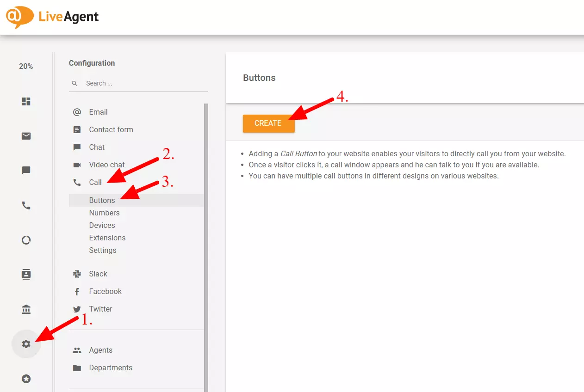The image size is (584, 392).
Task: Open the Calls phone icon
Action: 26,205
